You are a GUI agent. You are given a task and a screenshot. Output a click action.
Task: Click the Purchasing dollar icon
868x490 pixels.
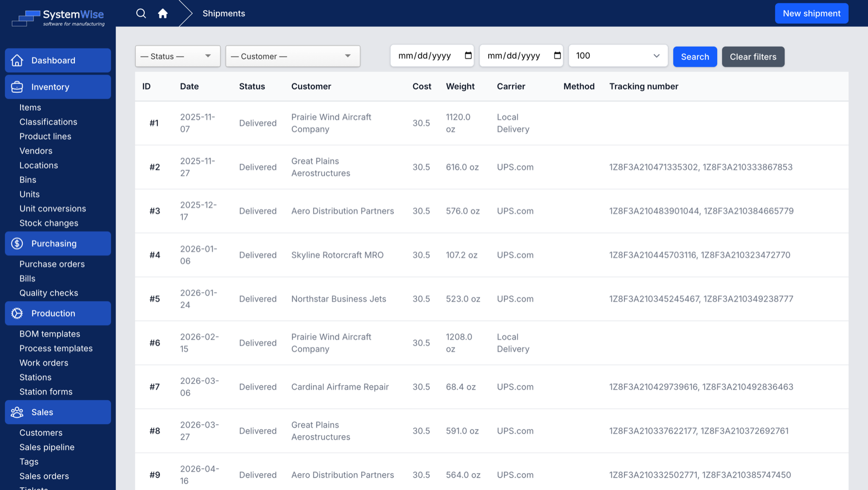[x=17, y=244]
